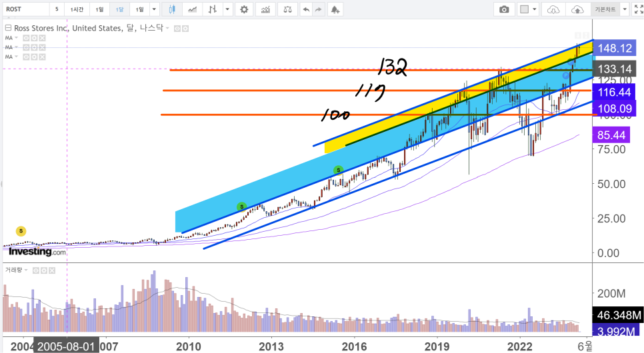Create an alert with the bell icon
644x353 pixels.
pyautogui.click(x=335, y=9)
